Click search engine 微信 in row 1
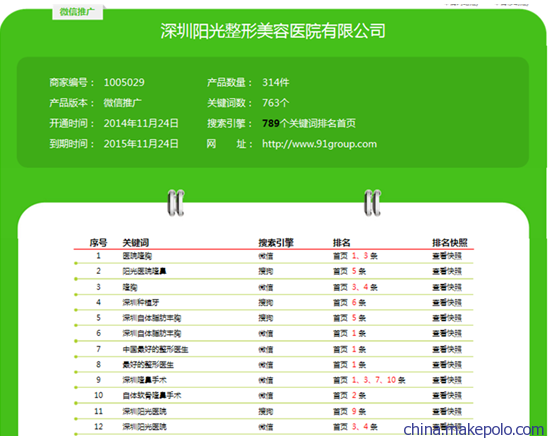549x438 pixels. pos(266,256)
